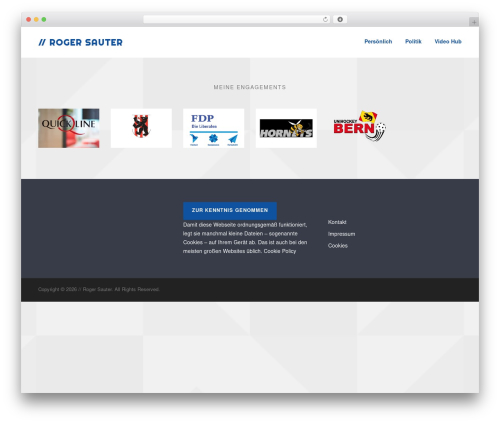Viewport: 500px width, 423px height.
Task: Open the Impressum footer link
Action: click(x=341, y=234)
